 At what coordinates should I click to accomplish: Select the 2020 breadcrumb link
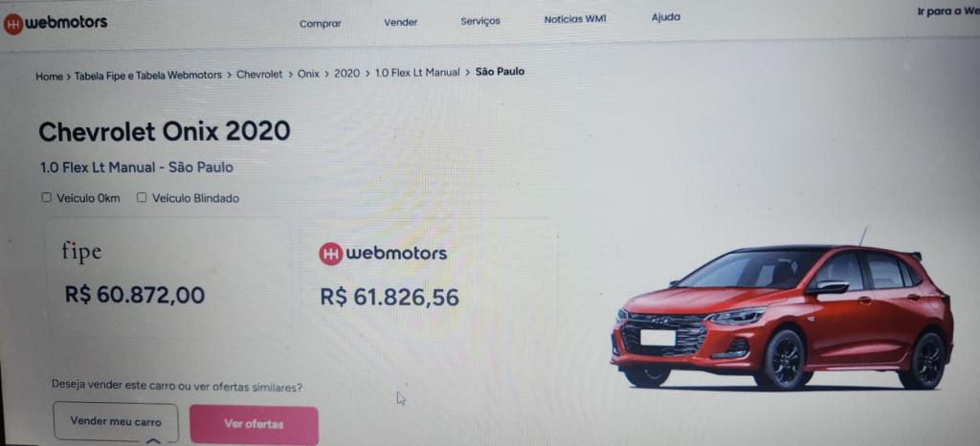(346, 73)
